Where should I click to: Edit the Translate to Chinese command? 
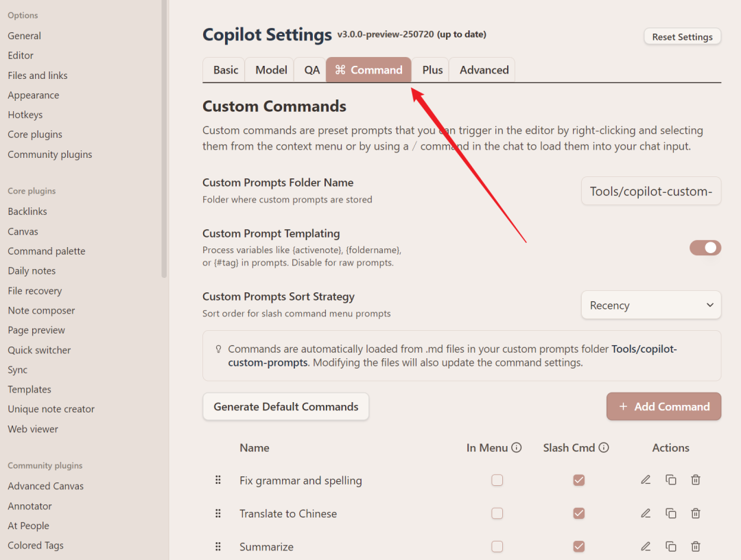pos(646,513)
